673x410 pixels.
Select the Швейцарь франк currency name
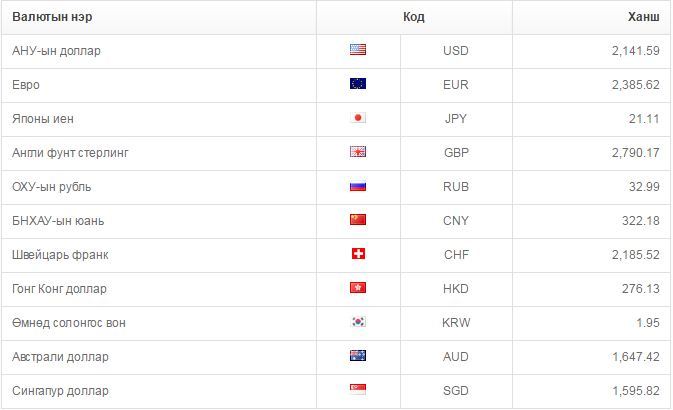[60, 255]
